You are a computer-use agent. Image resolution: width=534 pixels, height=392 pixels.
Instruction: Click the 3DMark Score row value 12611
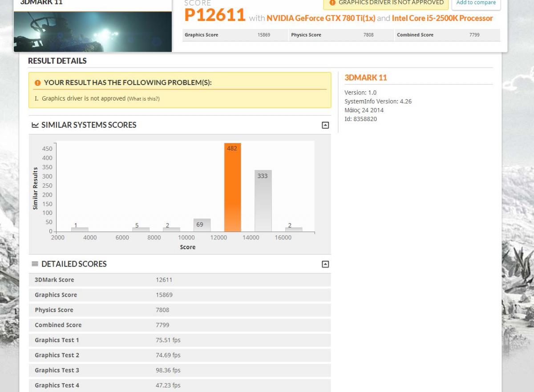coord(164,280)
